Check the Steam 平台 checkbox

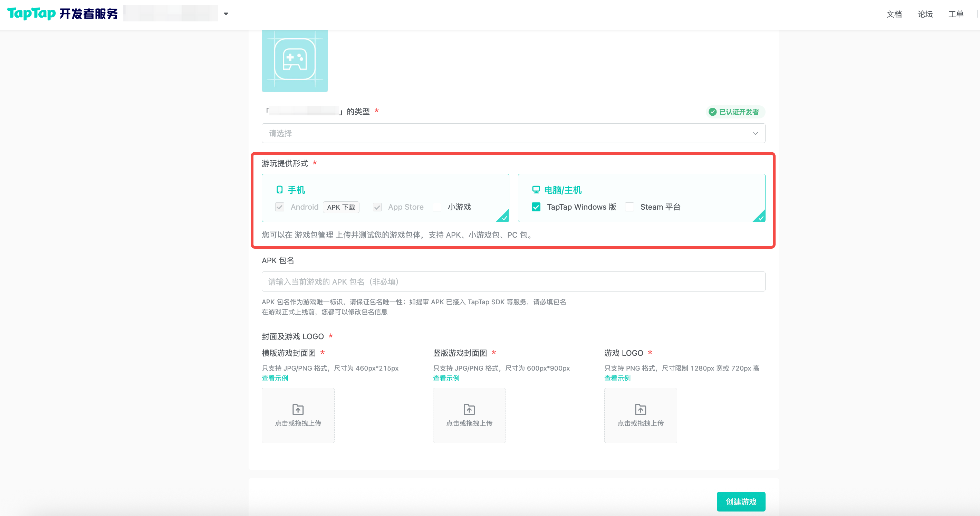pos(630,207)
